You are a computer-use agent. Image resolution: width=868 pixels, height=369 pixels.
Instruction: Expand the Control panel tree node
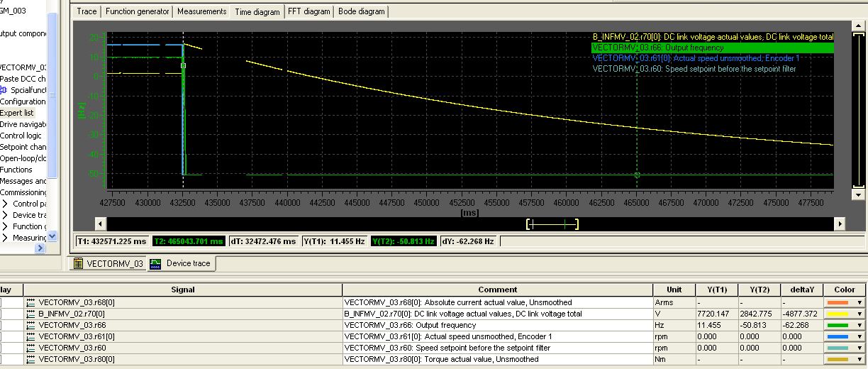click(5, 204)
